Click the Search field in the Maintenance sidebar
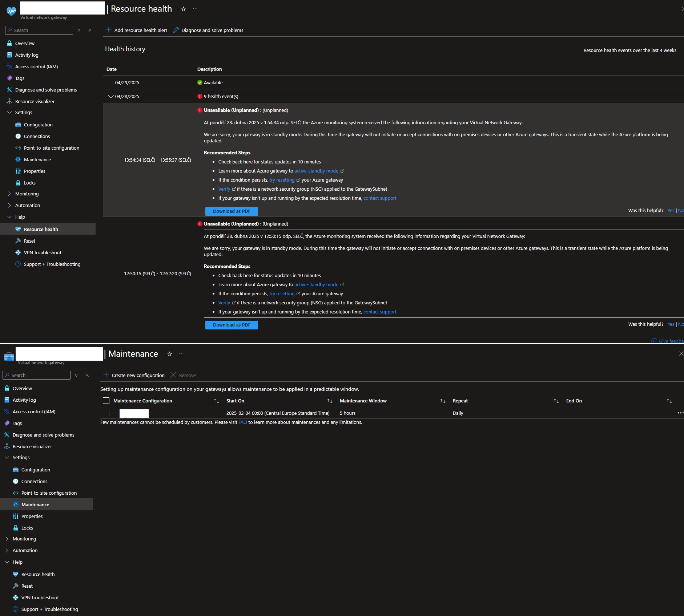 click(x=36, y=375)
